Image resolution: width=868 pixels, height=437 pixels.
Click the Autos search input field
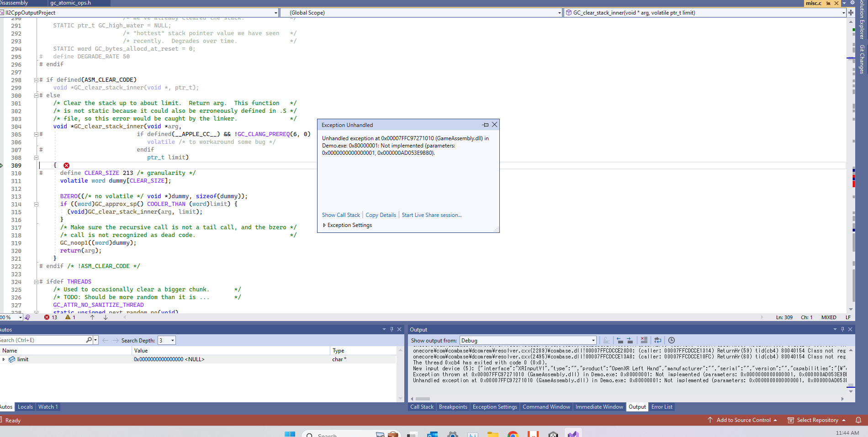coord(41,340)
